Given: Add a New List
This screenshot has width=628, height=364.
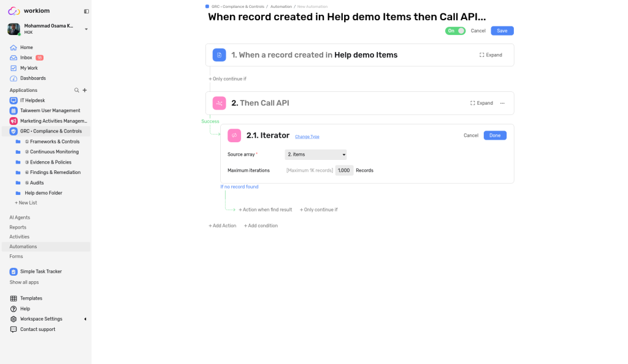Looking at the screenshot, I should [26, 203].
